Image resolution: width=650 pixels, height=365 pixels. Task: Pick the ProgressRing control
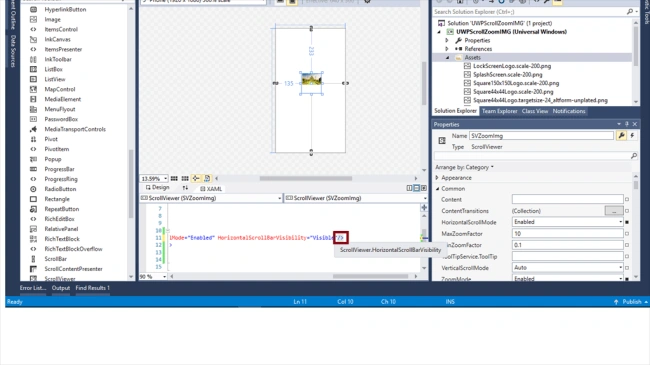61,179
